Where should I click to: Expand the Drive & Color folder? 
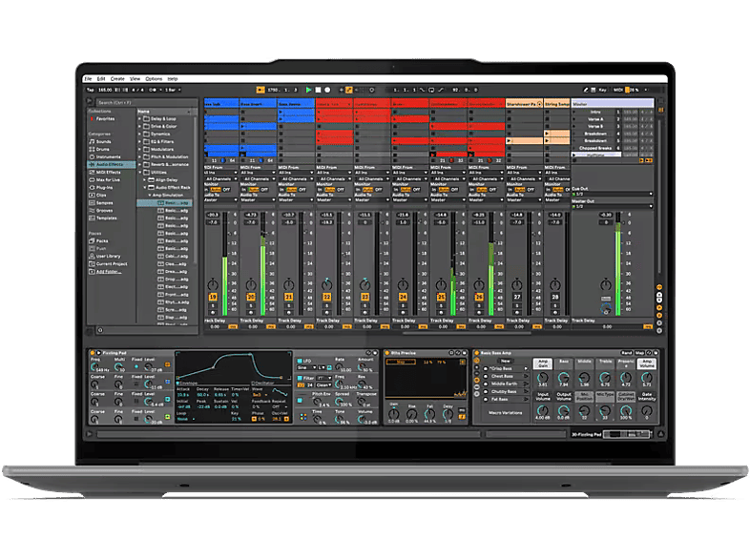(x=139, y=127)
